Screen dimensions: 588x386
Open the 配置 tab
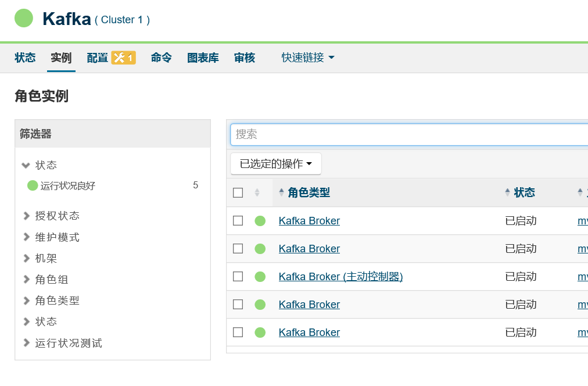(x=97, y=58)
